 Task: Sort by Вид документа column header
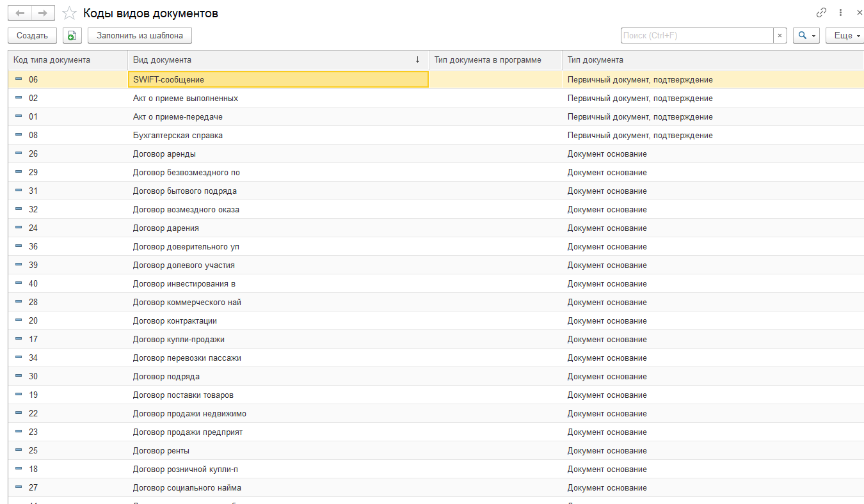[278, 60]
